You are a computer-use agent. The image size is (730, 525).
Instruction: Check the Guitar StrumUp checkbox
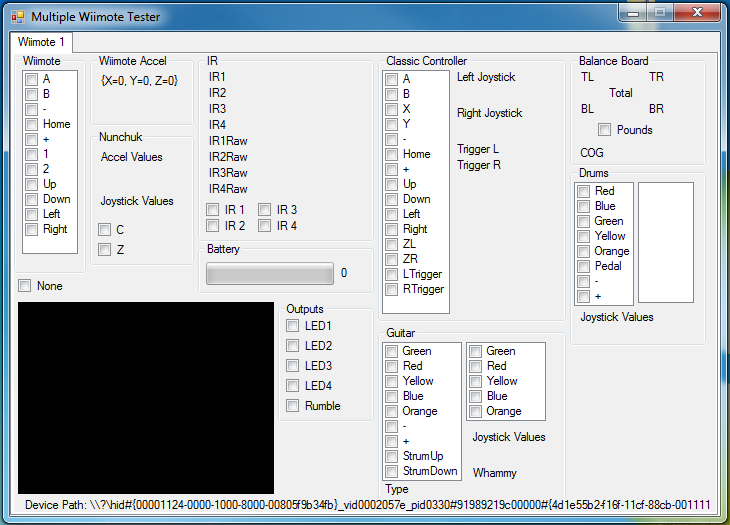[392, 456]
